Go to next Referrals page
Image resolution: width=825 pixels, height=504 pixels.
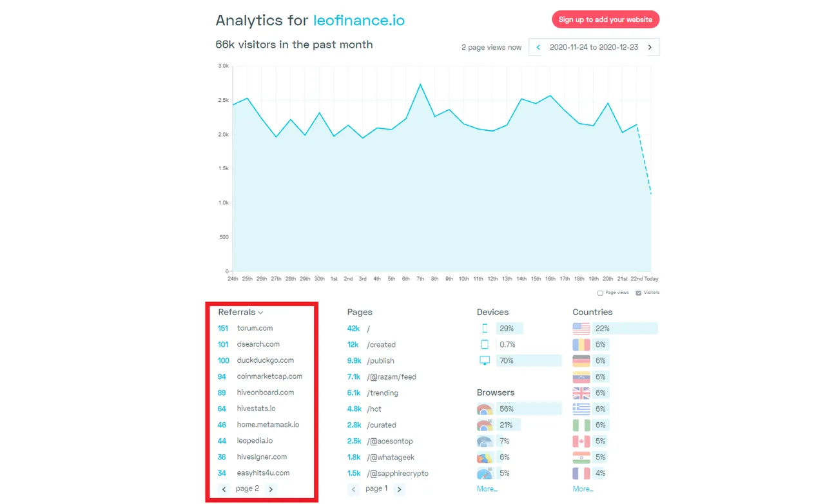271,489
